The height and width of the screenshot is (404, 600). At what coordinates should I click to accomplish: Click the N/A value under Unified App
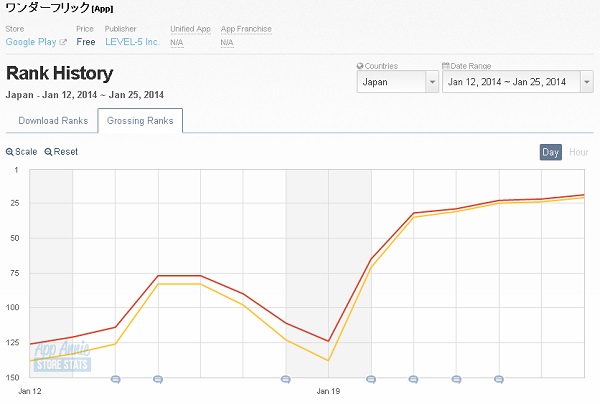click(x=176, y=42)
